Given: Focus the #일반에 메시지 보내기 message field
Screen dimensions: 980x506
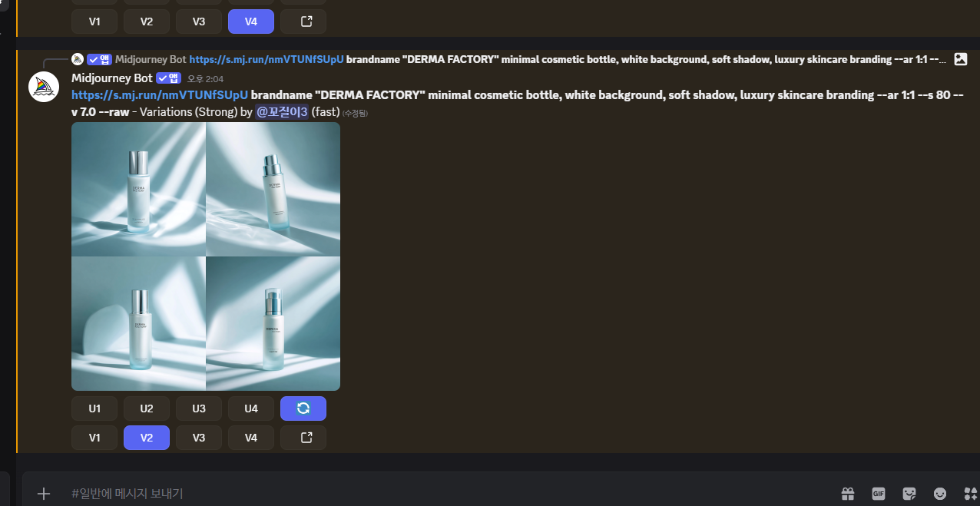Looking at the screenshot, I should coord(445,494).
